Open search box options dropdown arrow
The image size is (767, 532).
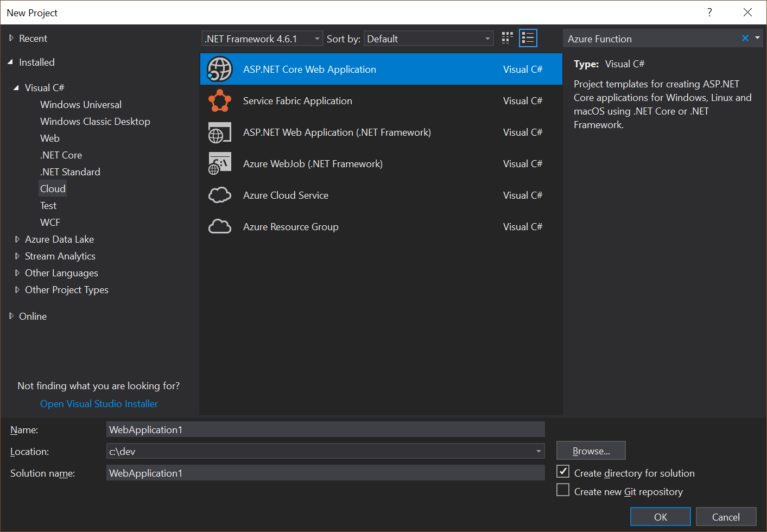pos(757,38)
